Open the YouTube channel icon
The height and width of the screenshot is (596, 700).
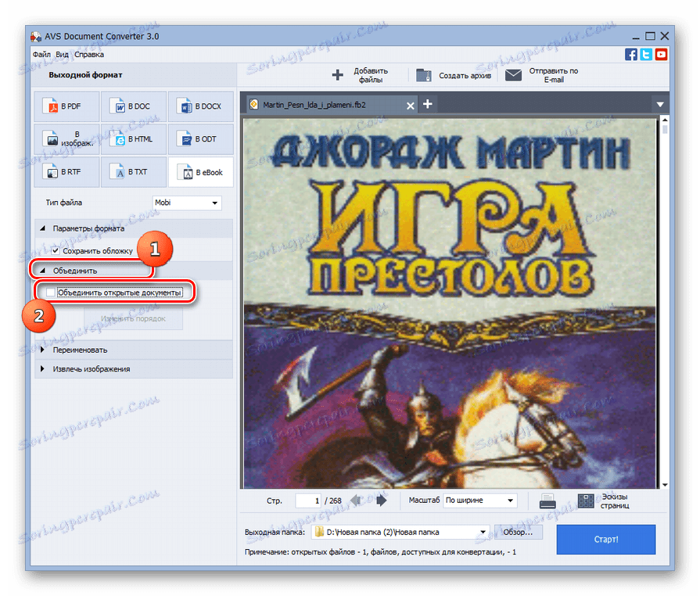(661, 55)
